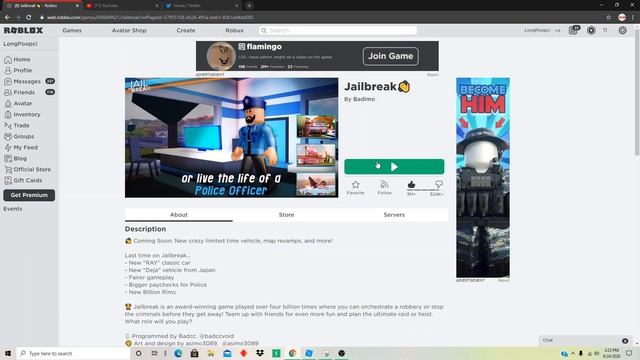Select the second game thumbnail preview
640x360 pixels.
[x=316, y=155]
